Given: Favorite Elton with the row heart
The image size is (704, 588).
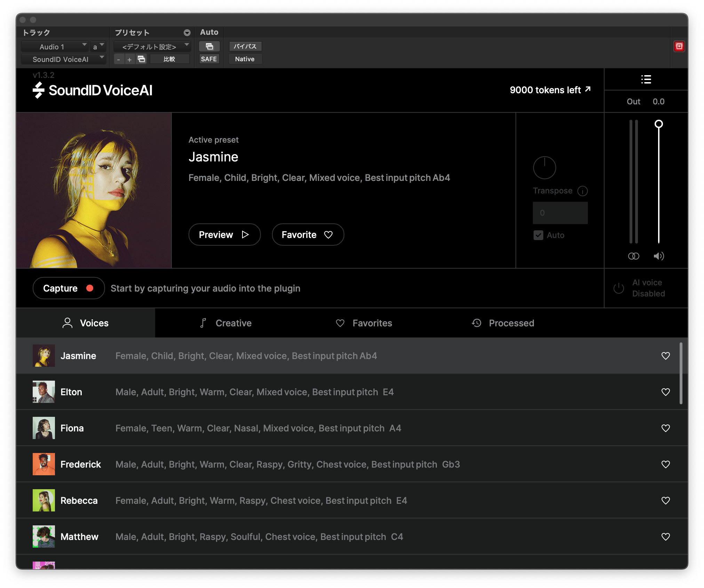Looking at the screenshot, I should pos(665,392).
